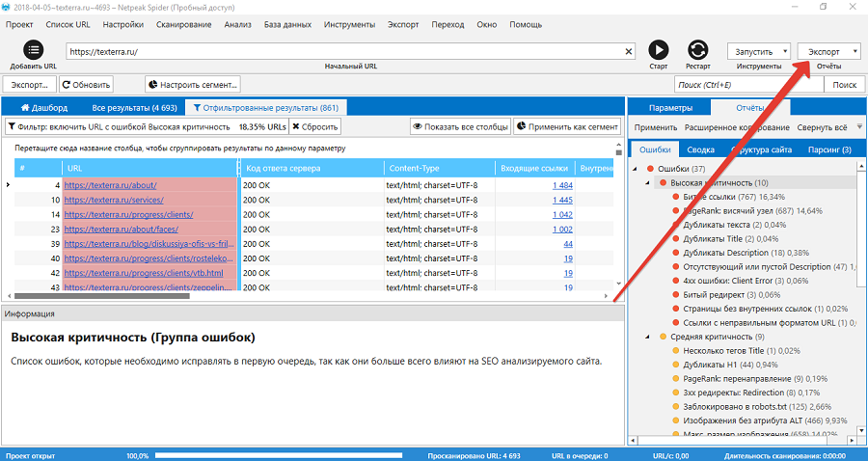
Task: Open link https://texterra.ru/progress/clients/vtb.html
Action: coord(144,273)
